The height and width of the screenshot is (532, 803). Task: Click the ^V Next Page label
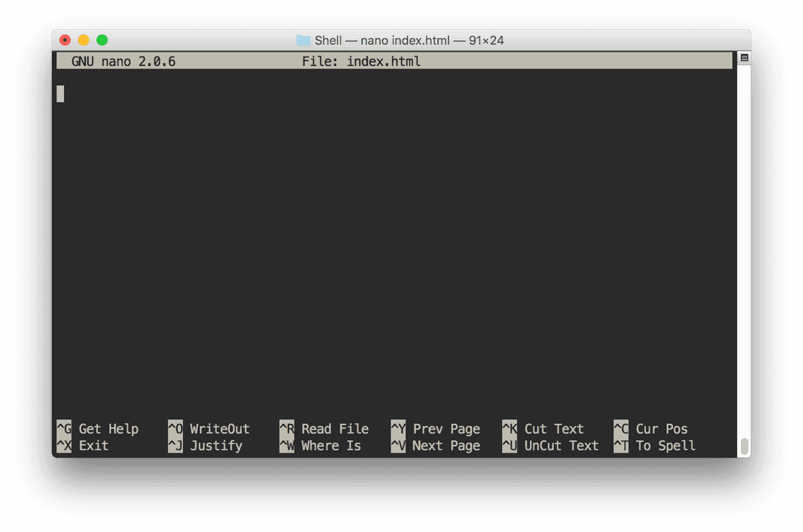tap(436, 446)
